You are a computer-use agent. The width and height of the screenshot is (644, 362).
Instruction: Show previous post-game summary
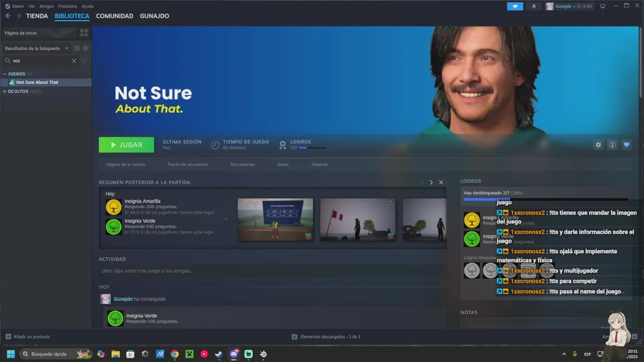422,182
